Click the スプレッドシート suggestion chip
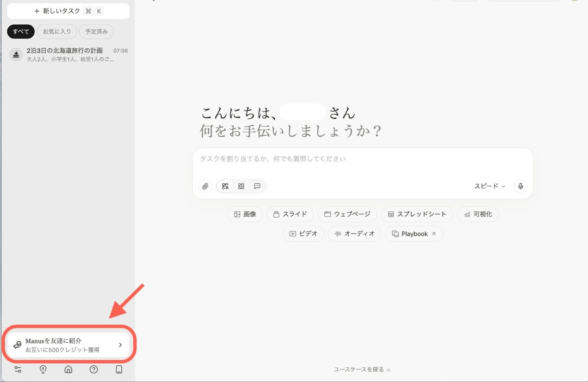 point(417,214)
